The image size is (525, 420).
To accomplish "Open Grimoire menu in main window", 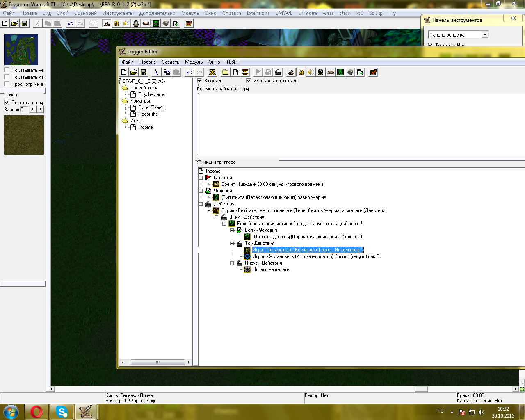I will point(308,13).
